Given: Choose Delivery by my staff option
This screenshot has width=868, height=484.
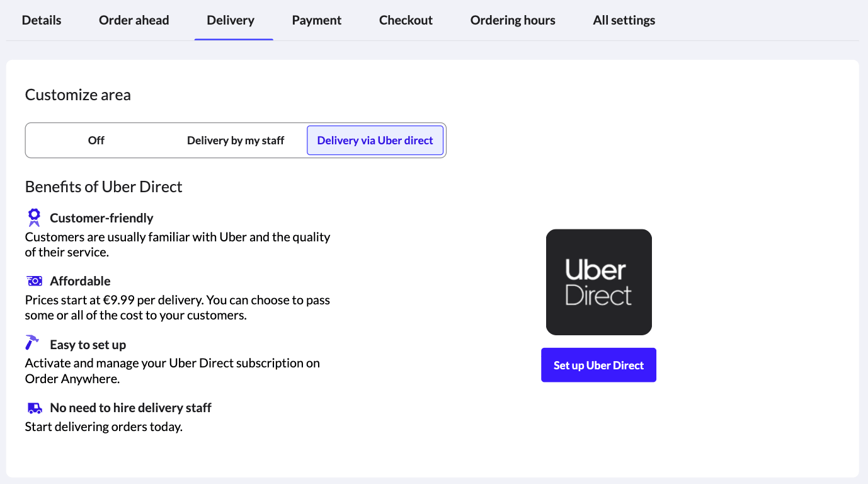Looking at the screenshot, I should click(235, 140).
